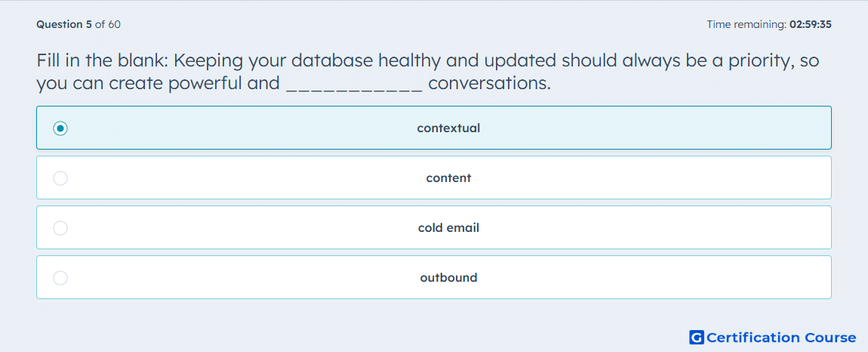Pick the outbound radio button
Viewport: 868px width, 352px height.
pos(60,278)
